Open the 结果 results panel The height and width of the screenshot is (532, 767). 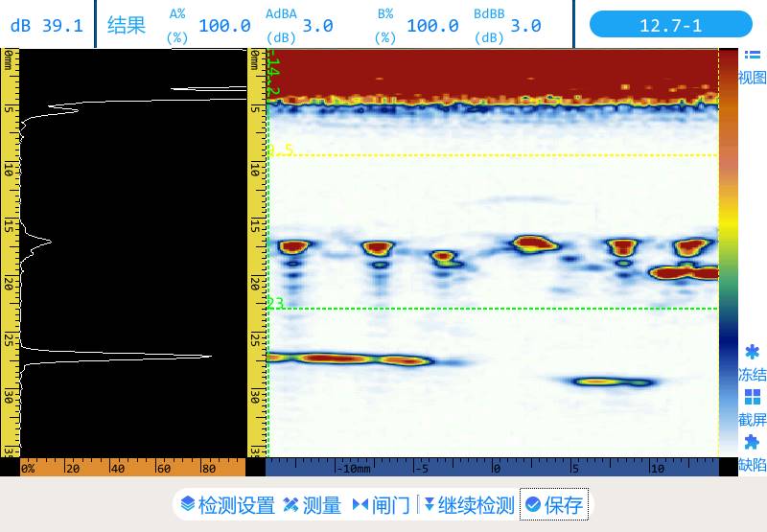pyautogui.click(x=126, y=25)
